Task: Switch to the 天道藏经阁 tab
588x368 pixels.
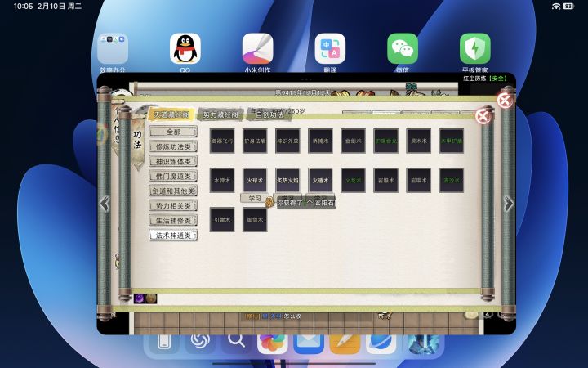Action: coord(171,114)
